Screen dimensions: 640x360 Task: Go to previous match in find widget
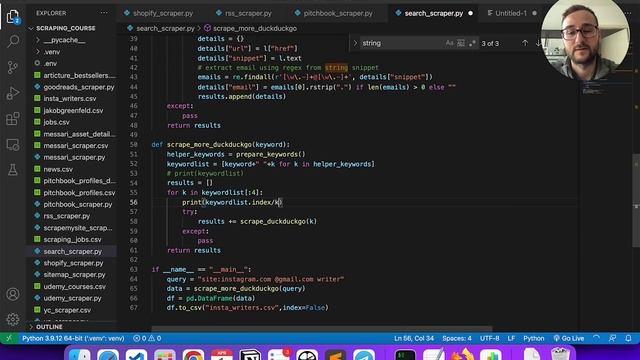point(525,43)
